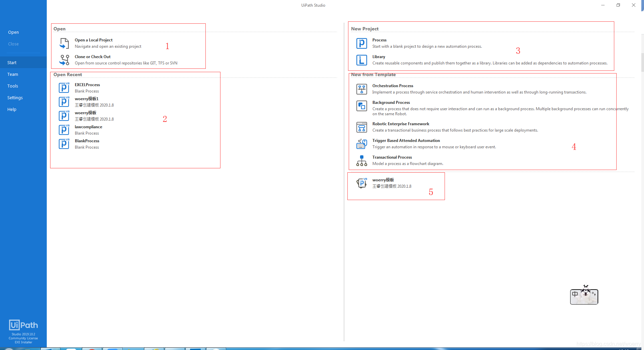Click the Robotic Enterprise Framework icon
The image size is (644, 350).
[x=362, y=127]
